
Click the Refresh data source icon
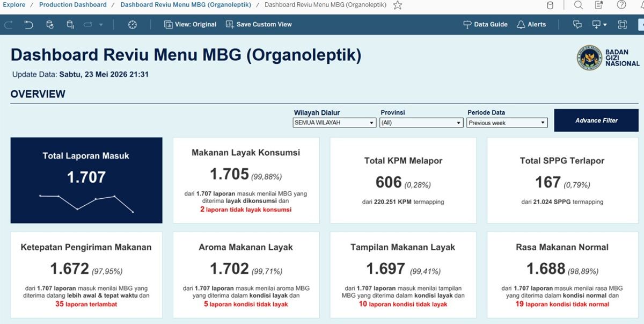[x=50, y=24]
